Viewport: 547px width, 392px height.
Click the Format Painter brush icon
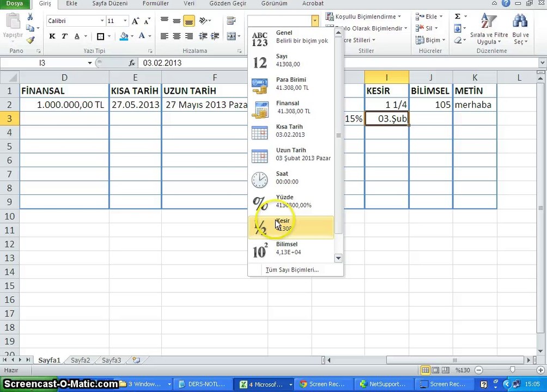pyautogui.click(x=31, y=40)
